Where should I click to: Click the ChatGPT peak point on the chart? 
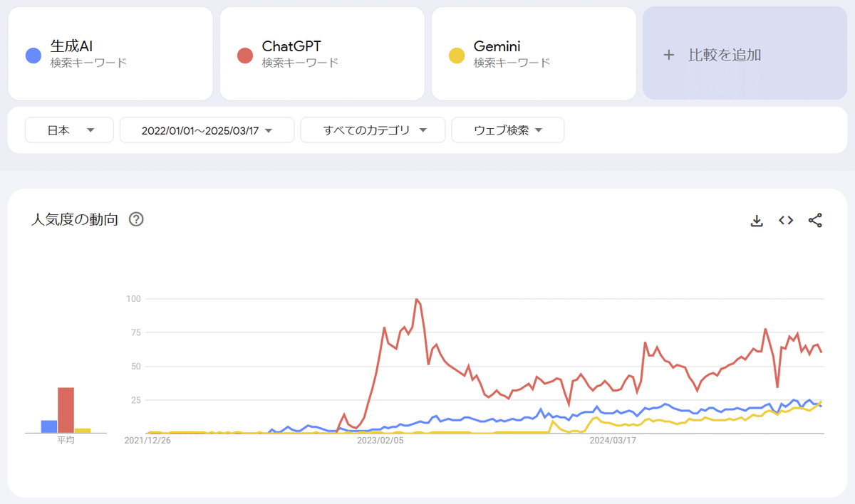[x=418, y=299]
